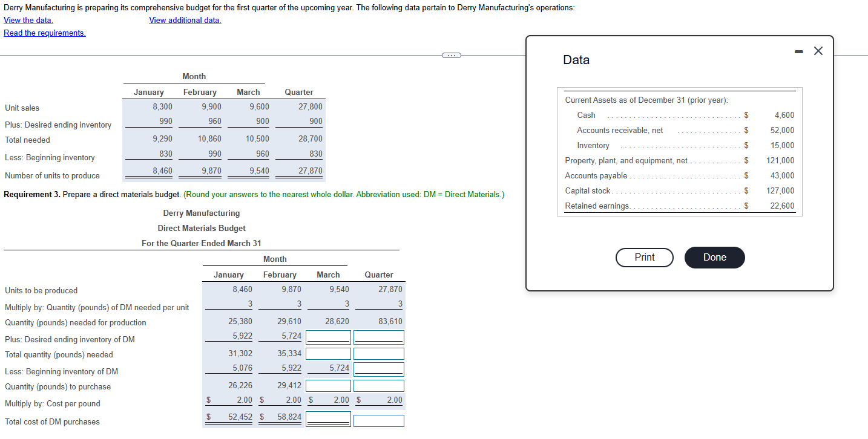Open the View additional data link
Viewport: 868px width, 439px height.
185,20
